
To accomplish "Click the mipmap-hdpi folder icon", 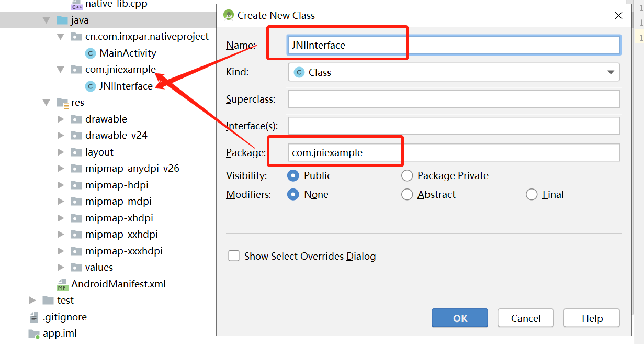I will 76,185.
